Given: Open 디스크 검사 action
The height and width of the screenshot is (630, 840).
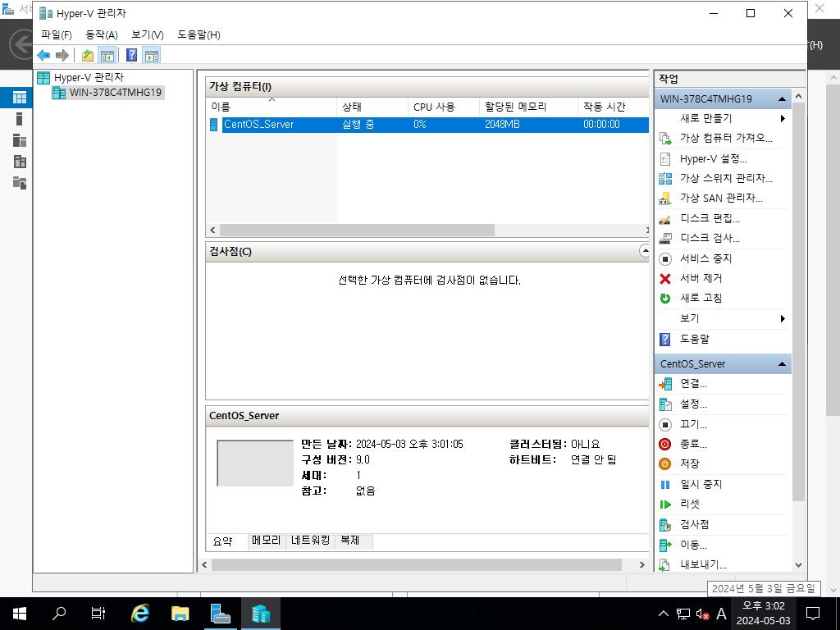Looking at the screenshot, I should pos(710,239).
